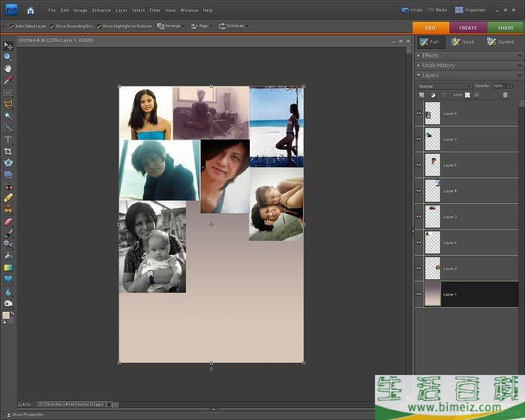The height and width of the screenshot is (420, 525).
Task: Click the Undo button
Action: point(412,10)
